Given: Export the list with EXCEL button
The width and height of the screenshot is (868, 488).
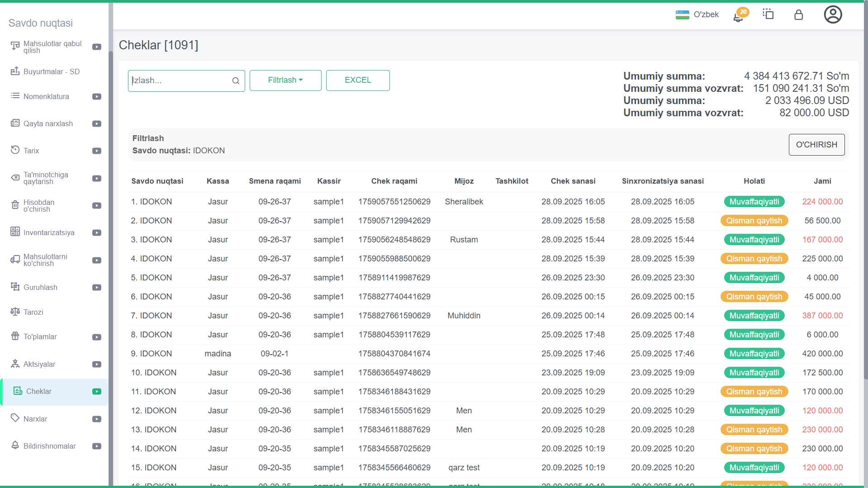Looking at the screenshot, I should tap(357, 81).
